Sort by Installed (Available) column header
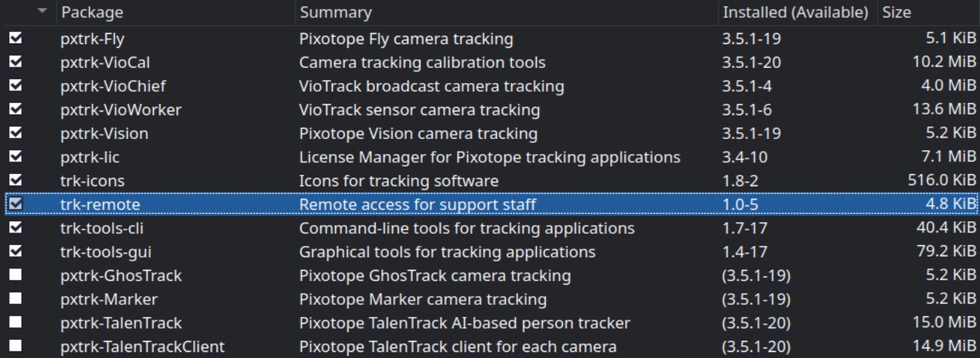Screen dimensions: 980x358 pyautogui.click(x=795, y=13)
